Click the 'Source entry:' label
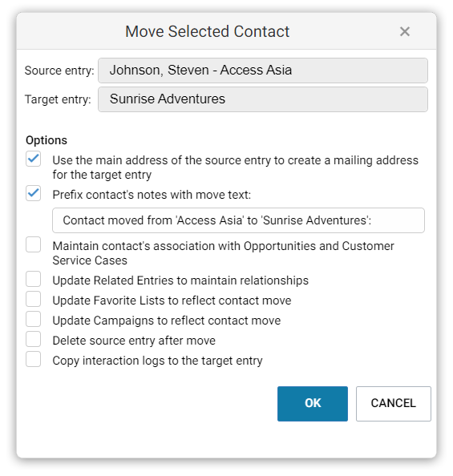This screenshot has width=453, height=476. [59, 71]
